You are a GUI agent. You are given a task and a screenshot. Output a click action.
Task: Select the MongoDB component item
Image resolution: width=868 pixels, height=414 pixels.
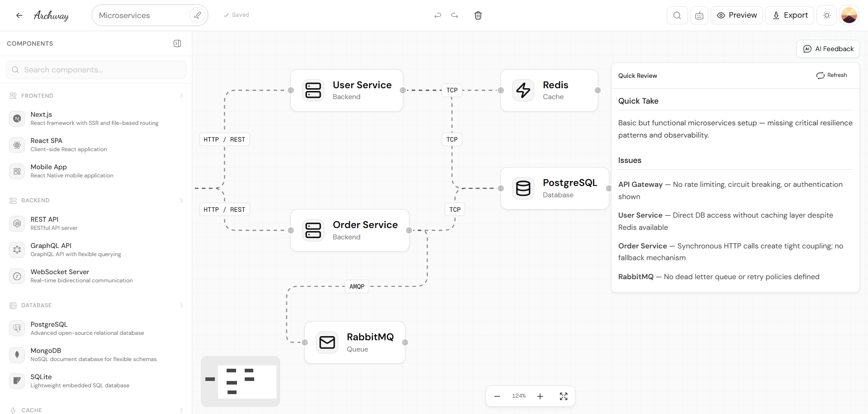pos(46,354)
